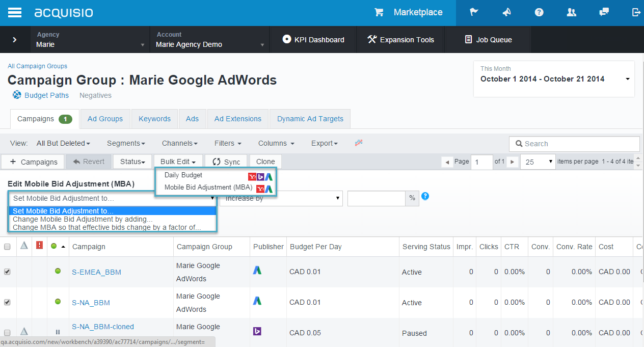Open the items per page dropdown
This screenshot has width=644, height=347.
pos(538,162)
